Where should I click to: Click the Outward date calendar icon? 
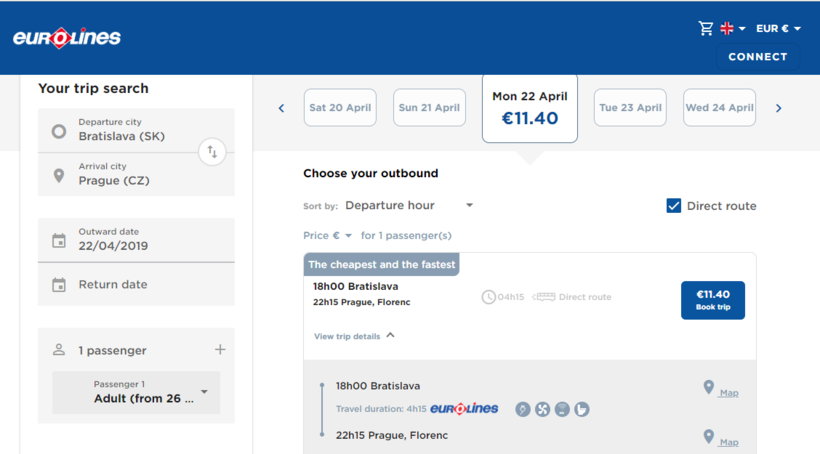coord(59,241)
